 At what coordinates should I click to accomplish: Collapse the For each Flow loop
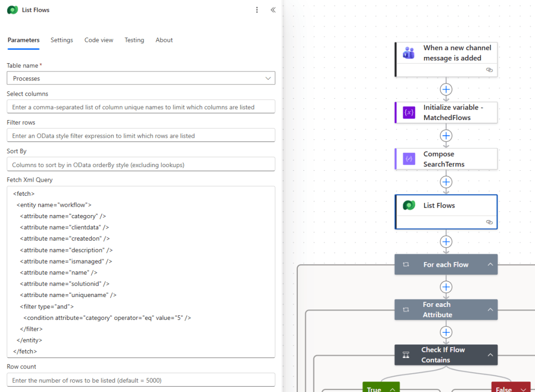pos(490,265)
